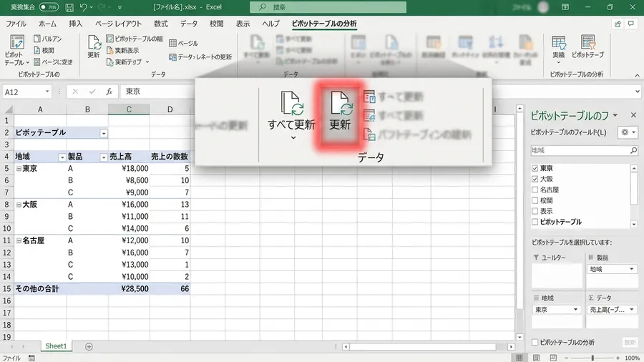Close the ピボットテーブルのフ pane
The width and height of the screenshot is (644, 362).
[x=633, y=115]
